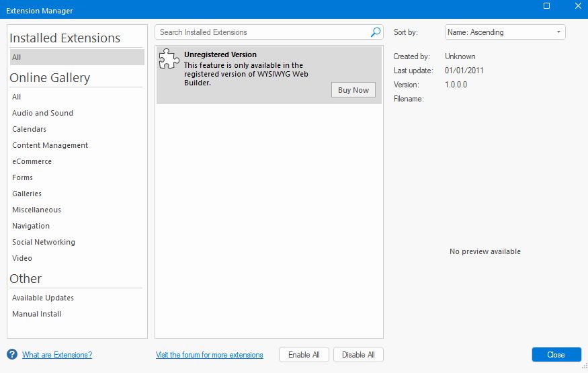Screen dimensions: 588x373
Task: Click the blue Close button
Action: coord(556,355)
